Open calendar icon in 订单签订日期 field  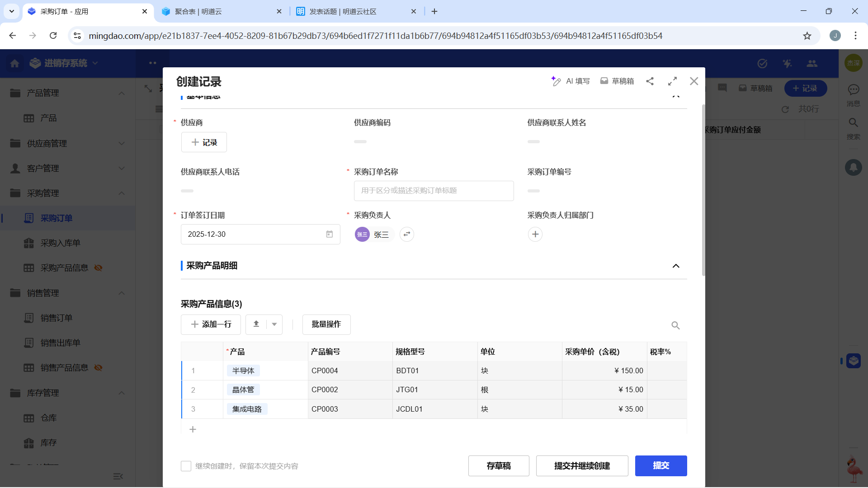[x=329, y=234]
